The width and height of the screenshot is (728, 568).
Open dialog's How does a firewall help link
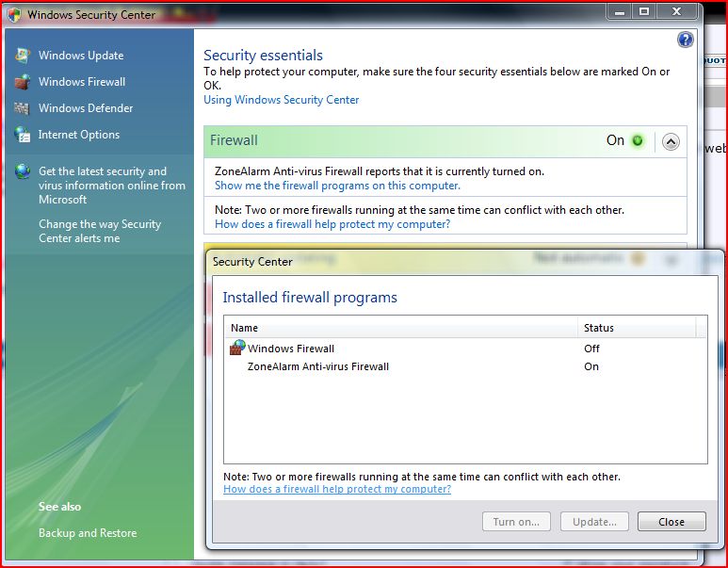click(337, 489)
